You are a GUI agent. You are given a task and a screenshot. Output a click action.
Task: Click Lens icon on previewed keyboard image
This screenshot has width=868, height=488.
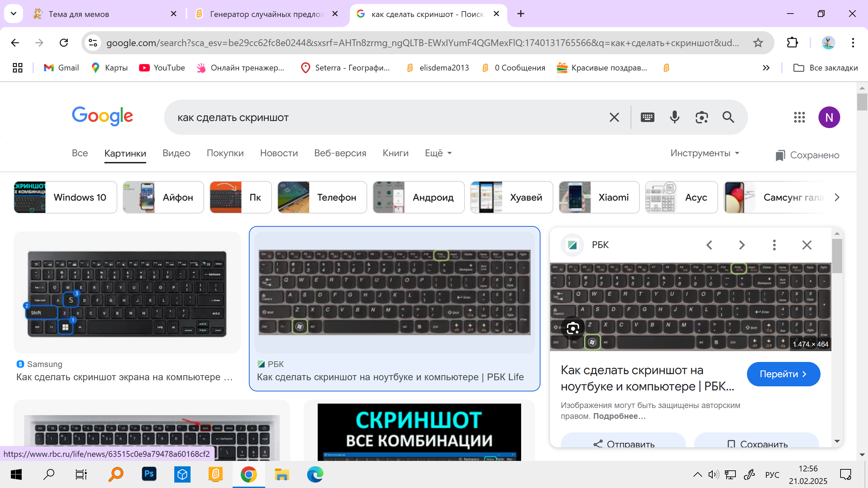573,328
